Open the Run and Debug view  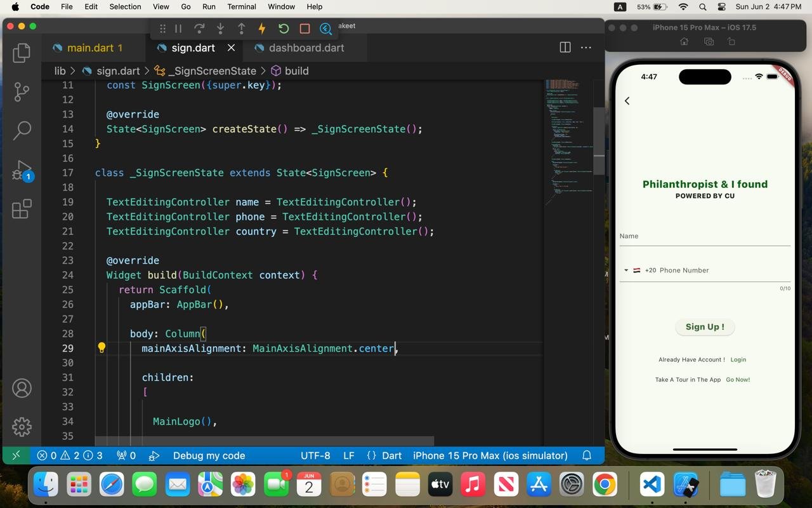coord(22,170)
